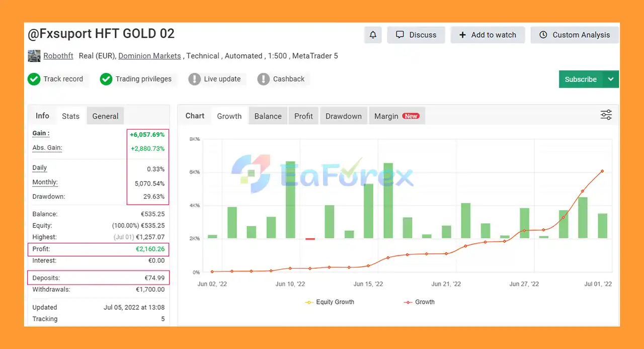Click the Robothft username link
The height and width of the screenshot is (349, 644).
coord(58,56)
